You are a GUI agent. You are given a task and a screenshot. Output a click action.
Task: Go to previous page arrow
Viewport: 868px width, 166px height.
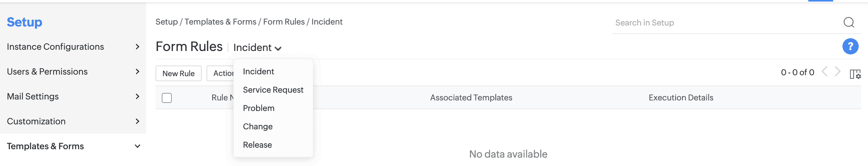(824, 72)
